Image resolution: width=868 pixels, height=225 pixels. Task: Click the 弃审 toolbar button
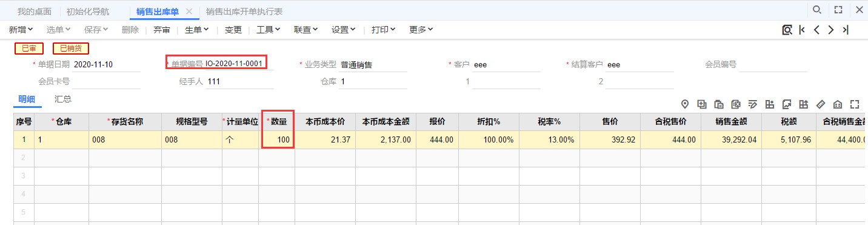point(162,29)
